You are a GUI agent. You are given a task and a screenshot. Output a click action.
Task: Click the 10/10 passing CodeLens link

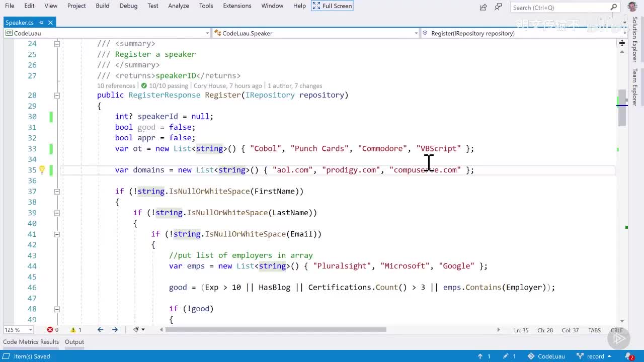pos(165,86)
